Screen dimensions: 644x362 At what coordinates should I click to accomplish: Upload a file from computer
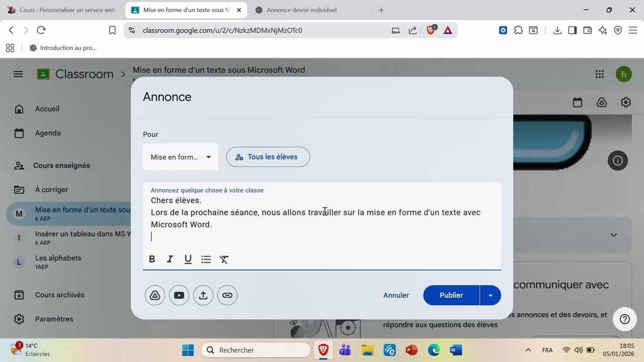pyautogui.click(x=203, y=295)
